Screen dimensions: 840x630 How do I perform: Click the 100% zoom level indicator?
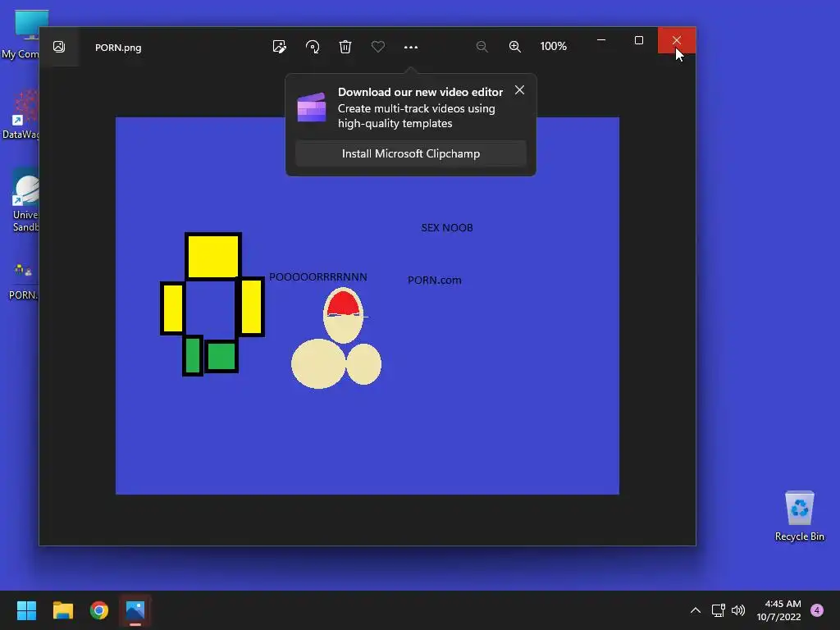click(x=554, y=47)
